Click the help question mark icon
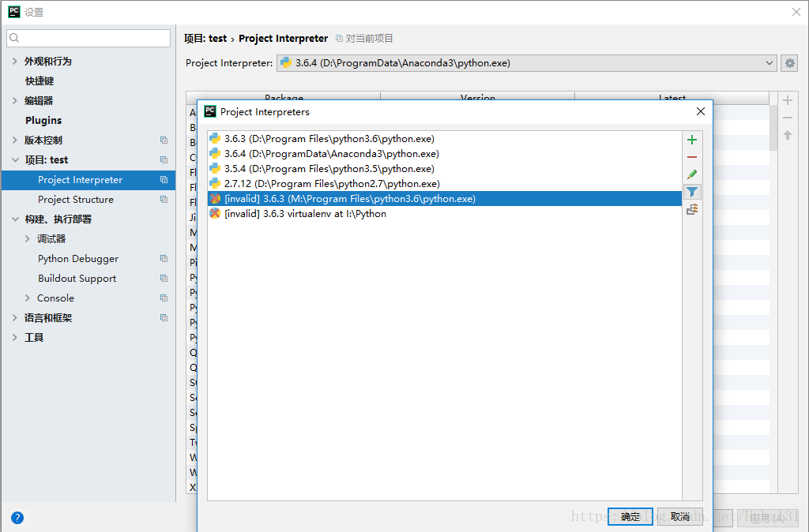Image resolution: width=809 pixels, height=532 pixels. tap(17, 518)
